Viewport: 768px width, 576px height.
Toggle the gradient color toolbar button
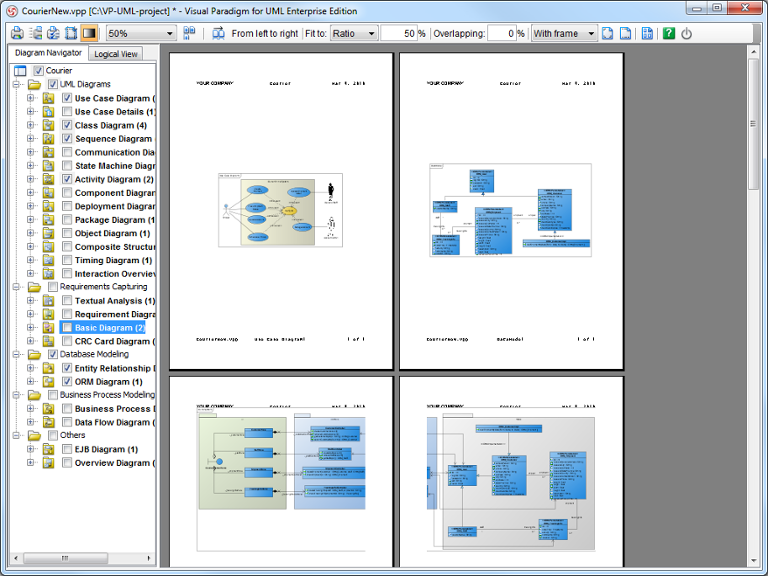(89, 33)
